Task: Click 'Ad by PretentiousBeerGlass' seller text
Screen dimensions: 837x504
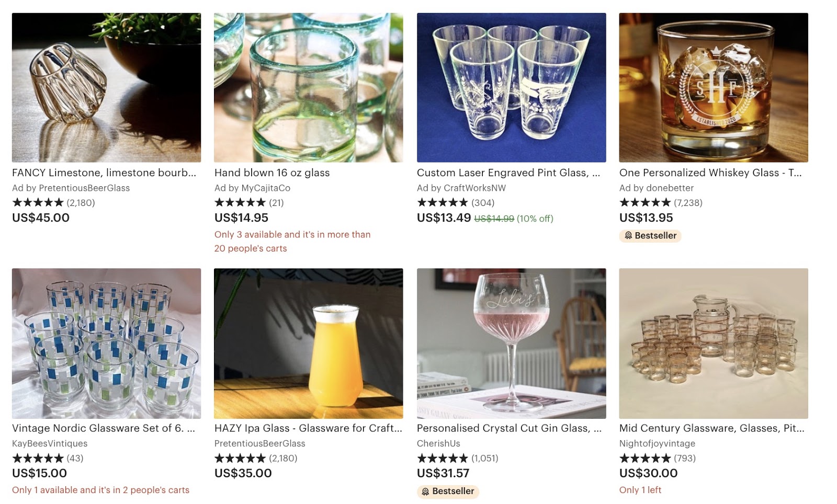Action: click(x=71, y=188)
